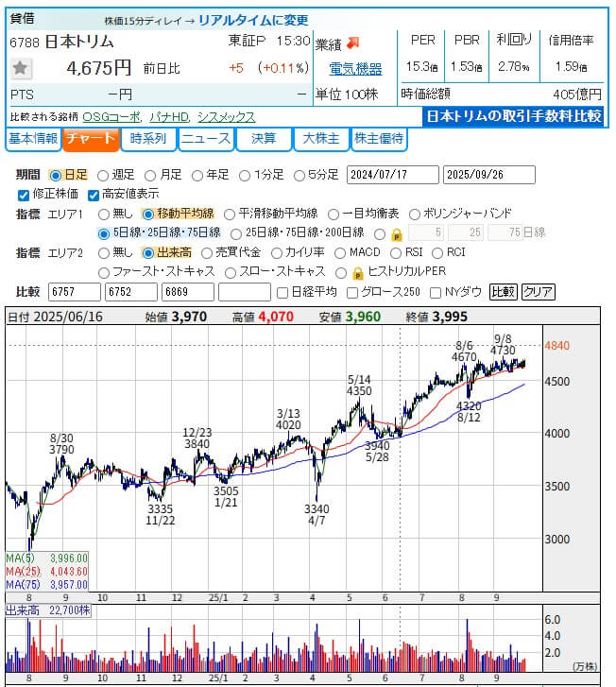Select the 週足 period radio button
The image size is (616, 687).
(x=103, y=176)
